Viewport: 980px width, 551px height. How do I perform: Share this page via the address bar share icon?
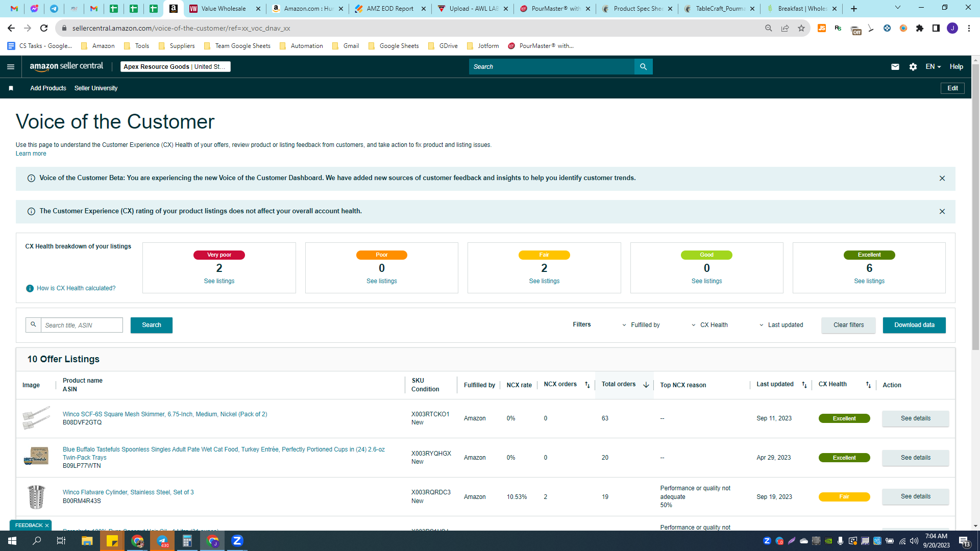coord(785,29)
